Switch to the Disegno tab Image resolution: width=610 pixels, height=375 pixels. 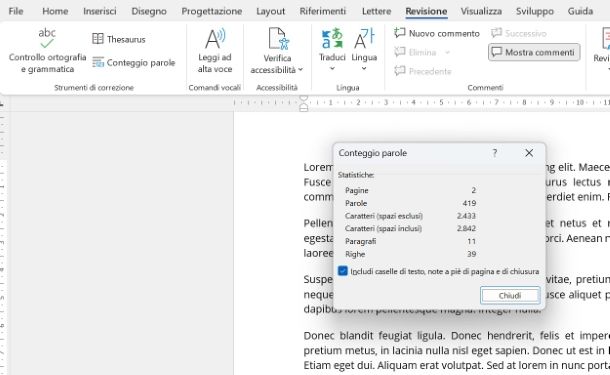click(x=149, y=11)
